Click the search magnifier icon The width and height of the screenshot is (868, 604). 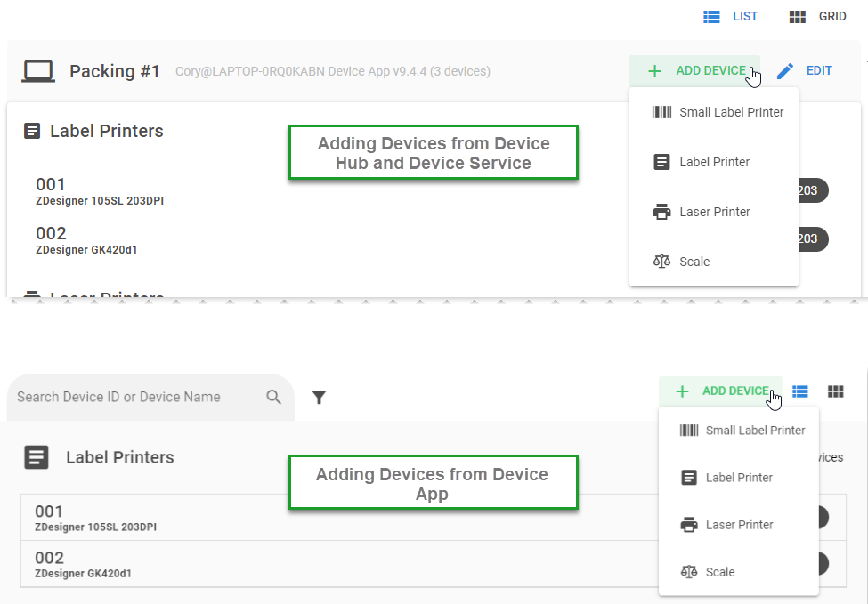click(x=274, y=397)
